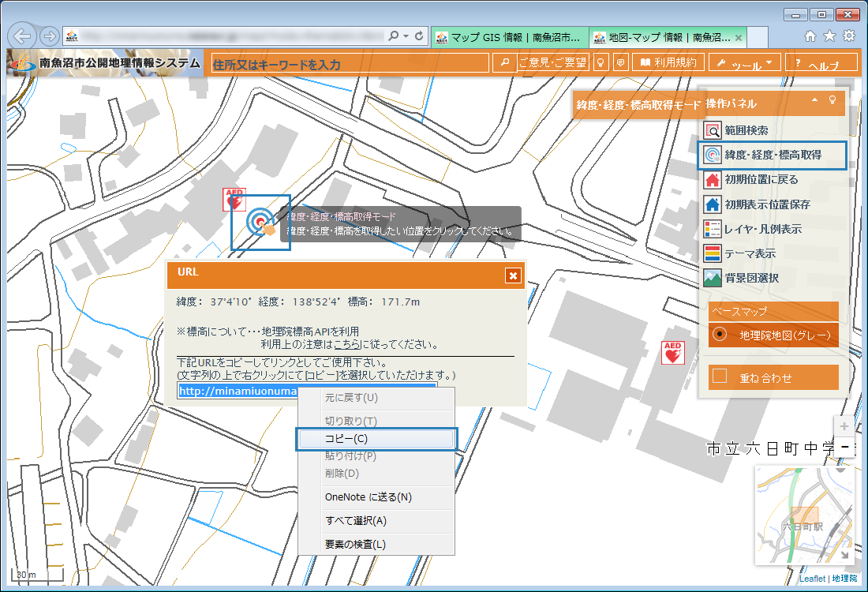The width and height of the screenshot is (868, 592).
Task: Open the ツール dropdown menu
Action: 745,62
